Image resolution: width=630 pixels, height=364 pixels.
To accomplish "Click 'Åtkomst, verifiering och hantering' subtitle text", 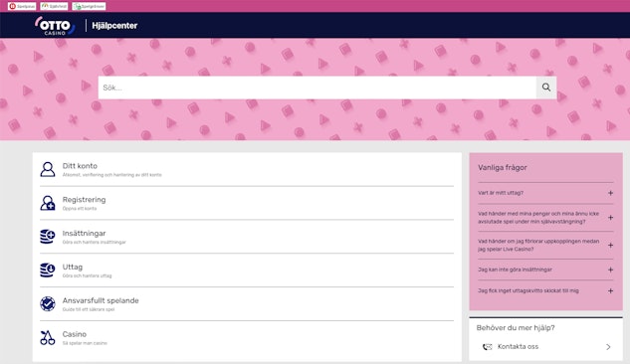I will (112, 175).
